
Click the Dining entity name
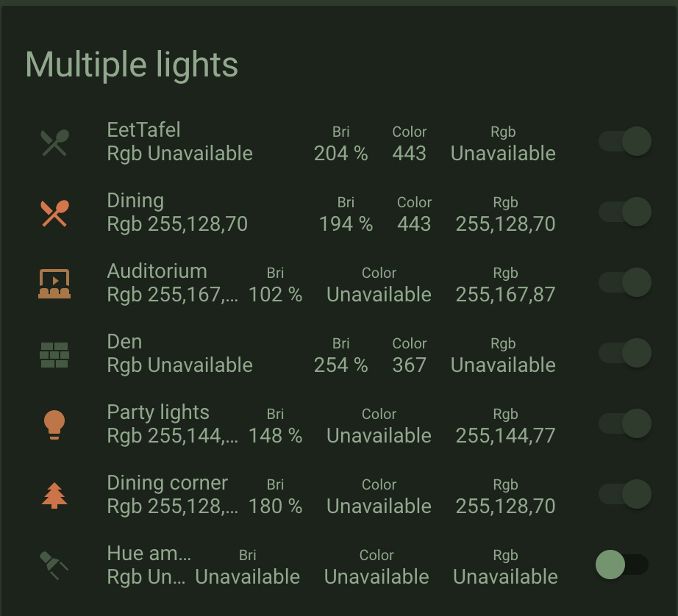point(137,200)
